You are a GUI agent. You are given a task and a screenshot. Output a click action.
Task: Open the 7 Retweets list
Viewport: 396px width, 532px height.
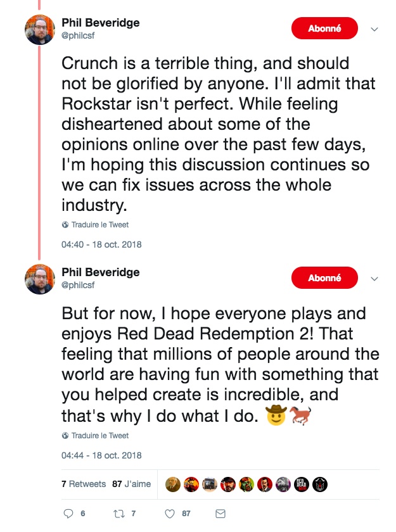[84, 484]
